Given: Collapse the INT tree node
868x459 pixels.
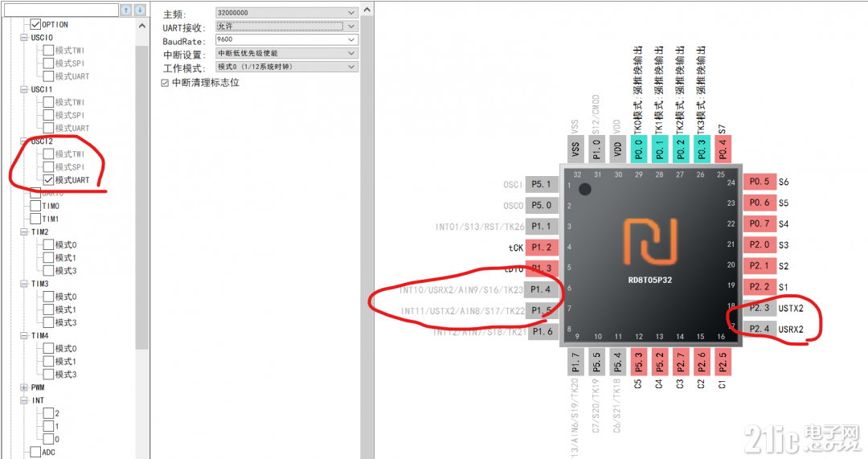Looking at the screenshot, I should click(24, 400).
